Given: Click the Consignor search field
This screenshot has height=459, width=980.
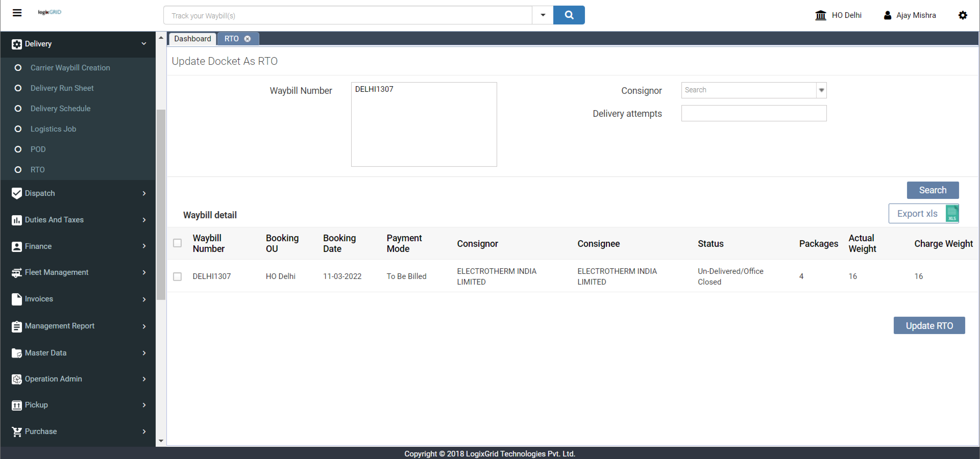Looking at the screenshot, I should coord(749,90).
